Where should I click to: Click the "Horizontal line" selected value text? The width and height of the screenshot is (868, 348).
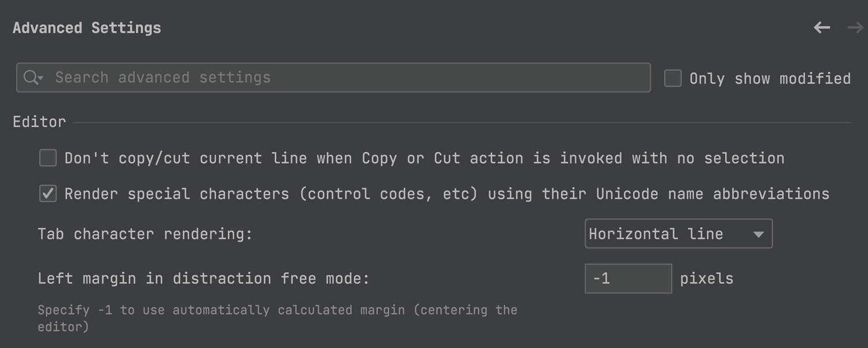click(656, 234)
